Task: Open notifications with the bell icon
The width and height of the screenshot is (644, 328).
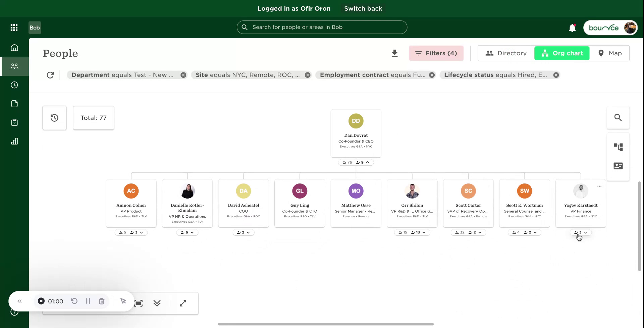Action: point(572,28)
